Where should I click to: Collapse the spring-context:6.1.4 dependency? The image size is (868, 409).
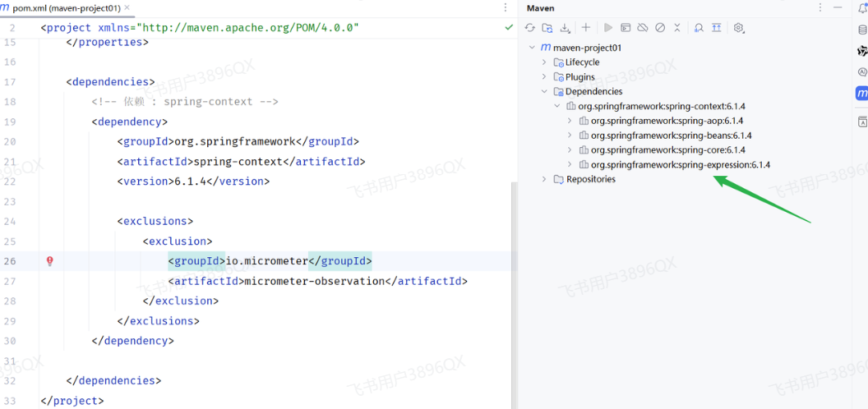click(x=557, y=106)
